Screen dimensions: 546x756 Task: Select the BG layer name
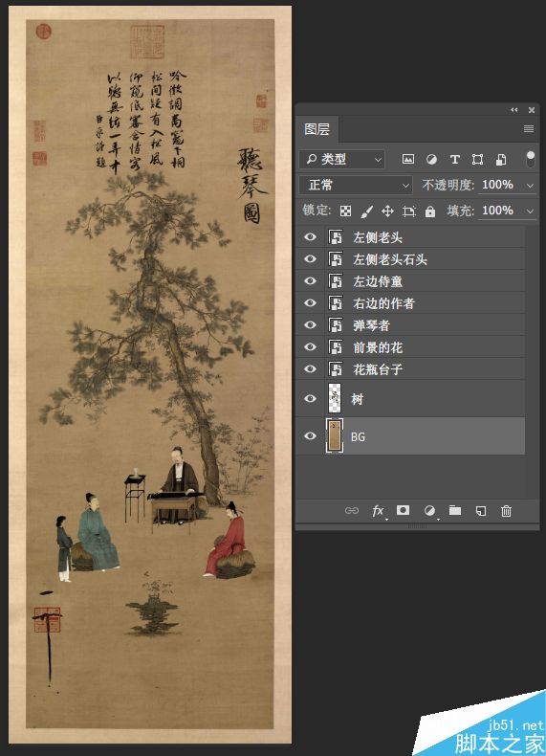point(358,436)
